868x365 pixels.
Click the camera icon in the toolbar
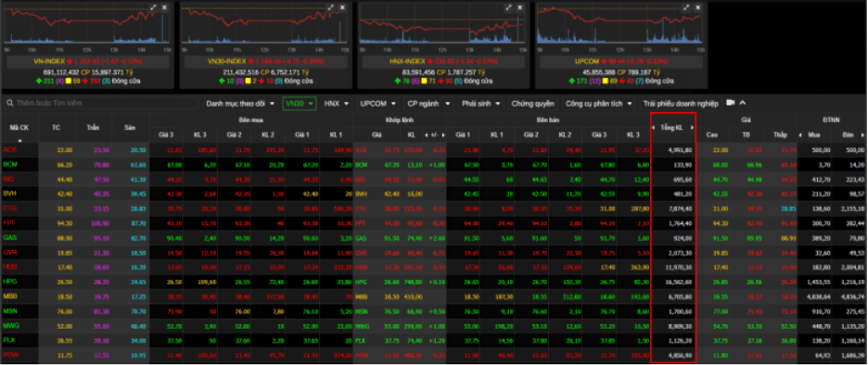click(x=730, y=103)
